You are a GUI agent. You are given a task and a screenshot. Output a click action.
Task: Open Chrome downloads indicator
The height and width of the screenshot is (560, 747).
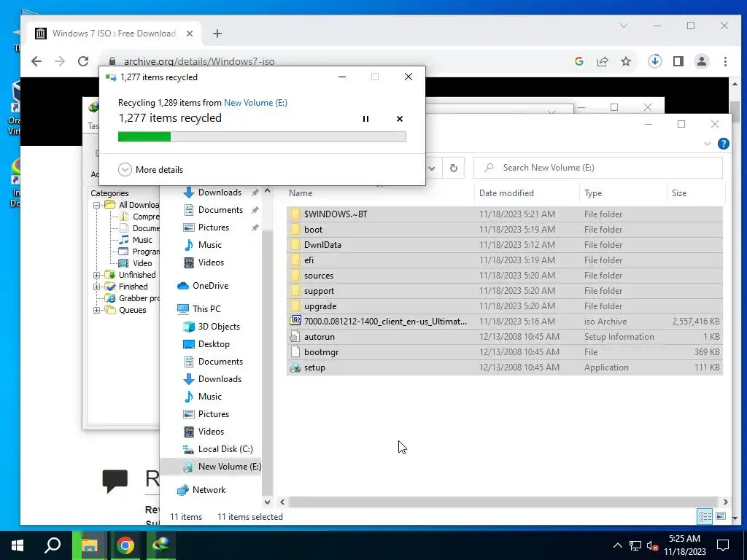pyautogui.click(x=654, y=61)
